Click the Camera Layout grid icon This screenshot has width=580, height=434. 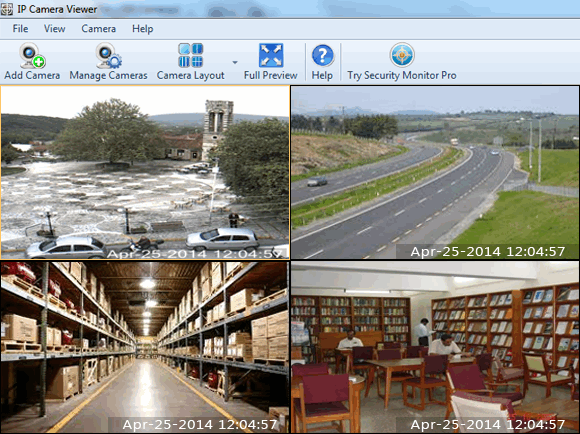(x=190, y=55)
